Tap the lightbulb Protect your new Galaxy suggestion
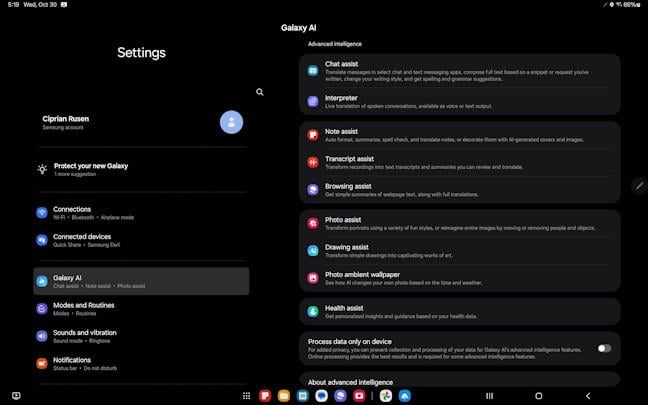 click(x=42, y=169)
